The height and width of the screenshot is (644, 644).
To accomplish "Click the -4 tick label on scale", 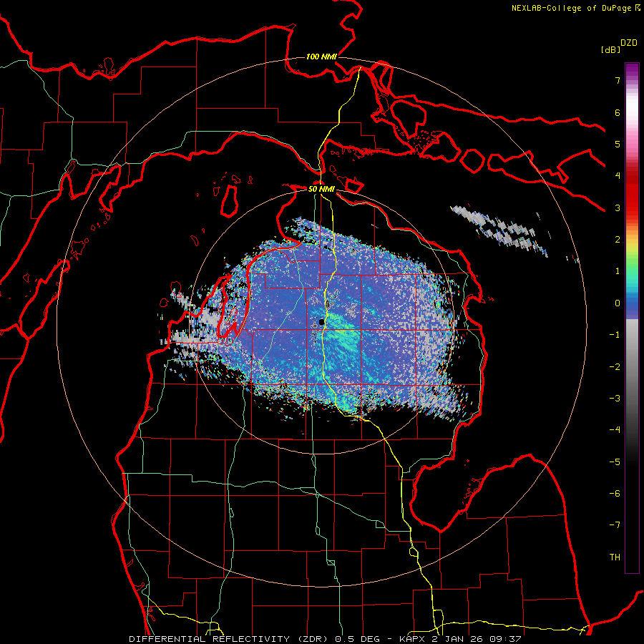I will (615, 430).
